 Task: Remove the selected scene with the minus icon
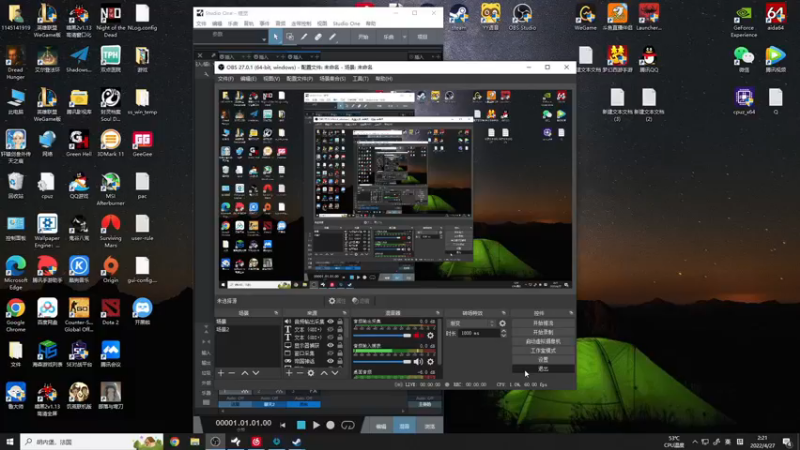(x=232, y=373)
